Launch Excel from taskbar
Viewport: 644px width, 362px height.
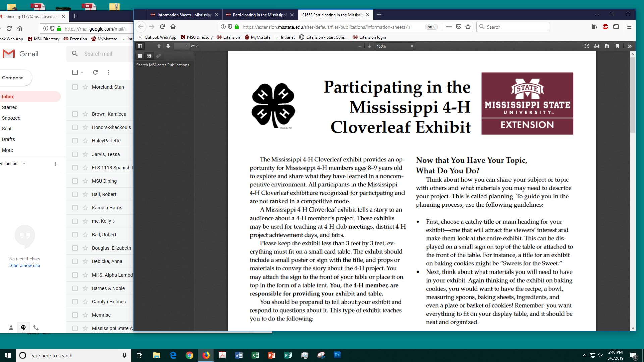coord(255,355)
